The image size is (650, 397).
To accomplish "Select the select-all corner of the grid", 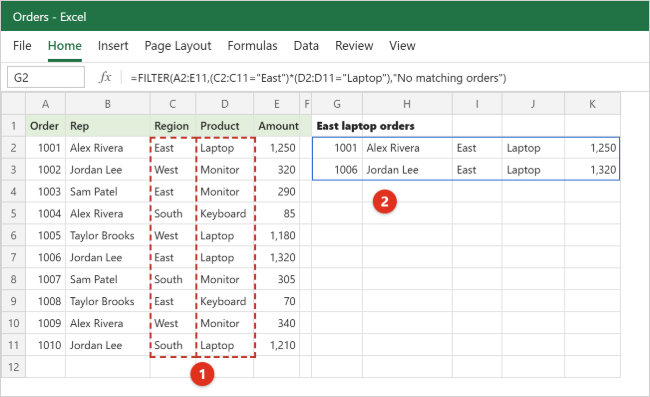I will 14,104.
